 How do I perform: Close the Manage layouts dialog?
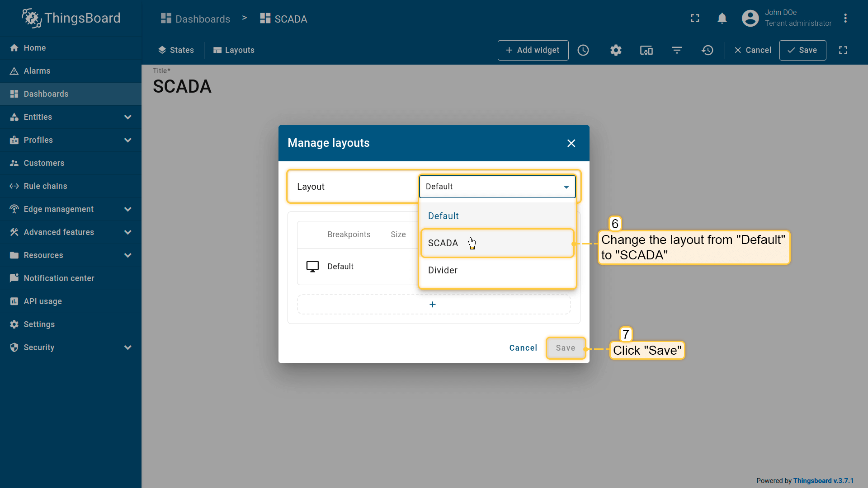pyautogui.click(x=571, y=143)
